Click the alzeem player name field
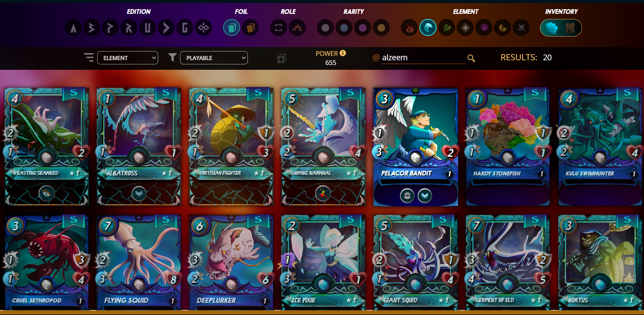Screen dimensions: 644x315 423,58
